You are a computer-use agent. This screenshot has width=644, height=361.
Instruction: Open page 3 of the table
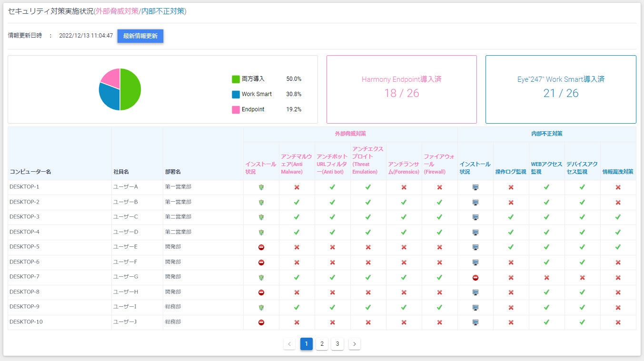pyautogui.click(x=337, y=344)
